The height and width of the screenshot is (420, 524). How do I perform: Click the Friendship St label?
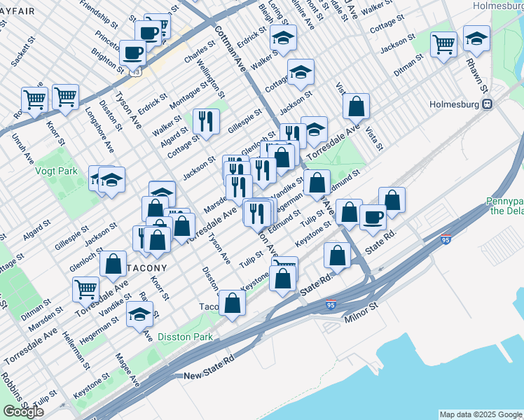(x=99, y=15)
